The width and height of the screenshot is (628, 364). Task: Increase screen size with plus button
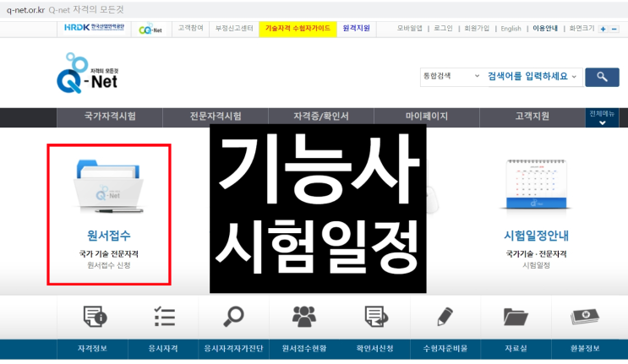[603, 29]
